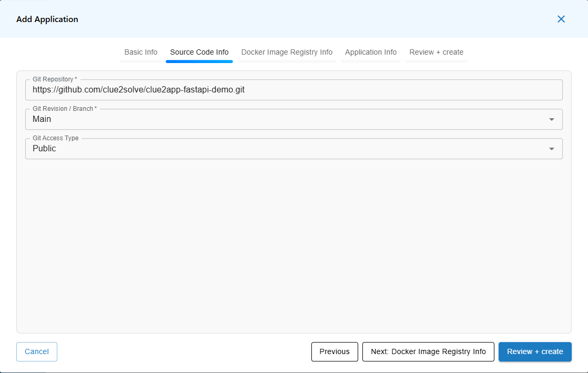Switch to the Basic Info tab
The height and width of the screenshot is (373, 588).
[141, 53]
